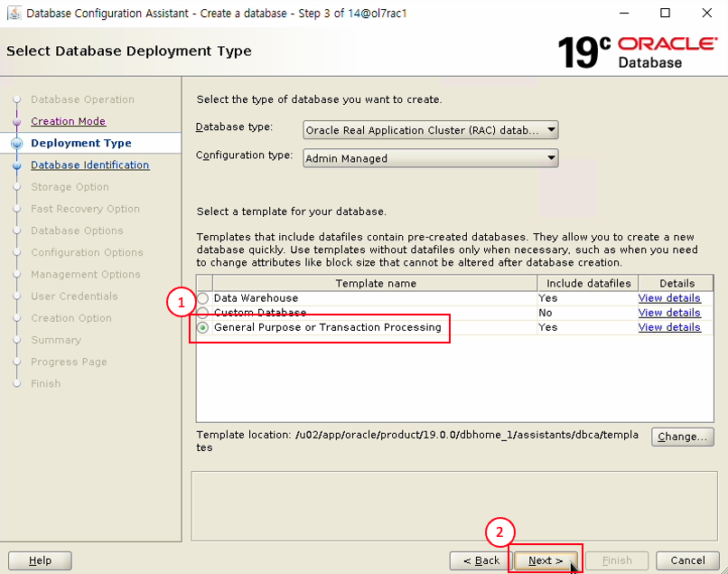Click the Summary step label
Viewport: 728px width, 574px height.
[x=56, y=340]
